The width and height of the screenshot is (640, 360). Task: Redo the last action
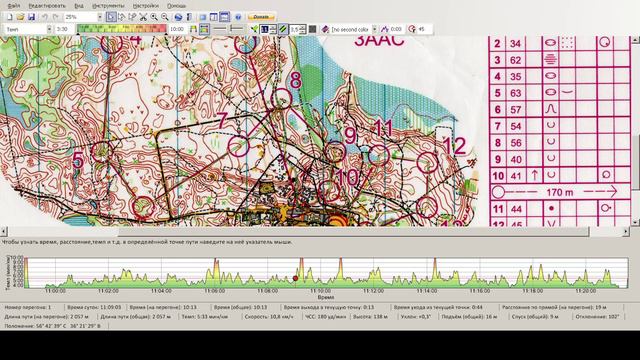click(x=56, y=17)
